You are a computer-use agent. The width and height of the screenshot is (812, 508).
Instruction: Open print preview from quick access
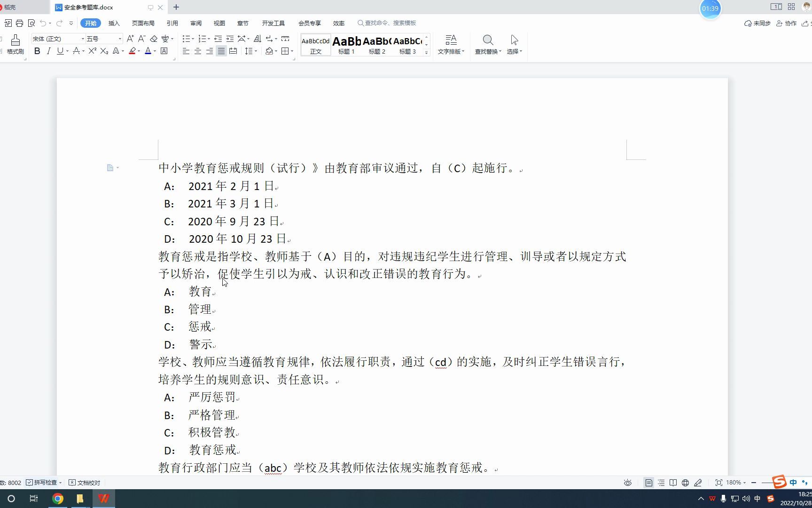(x=31, y=23)
